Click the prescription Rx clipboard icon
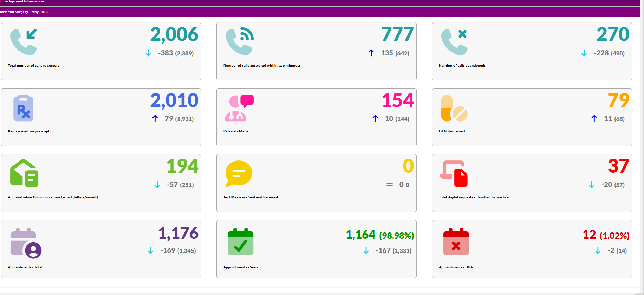644x295 pixels. (x=24, y=108)
